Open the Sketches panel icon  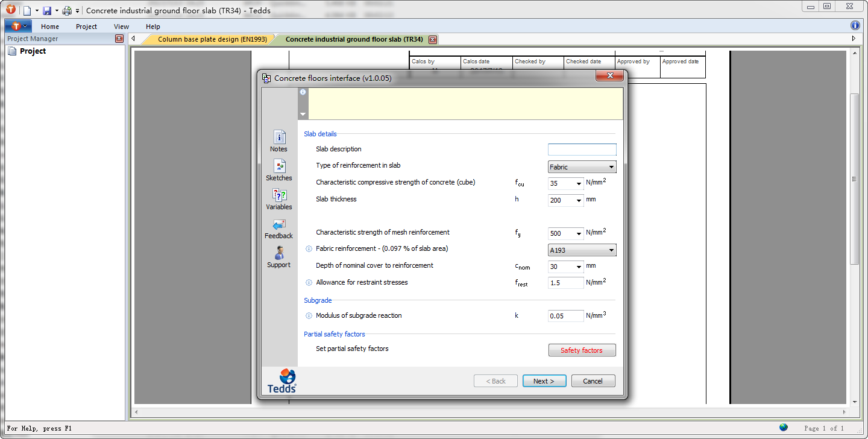click(x=279, y=166)
